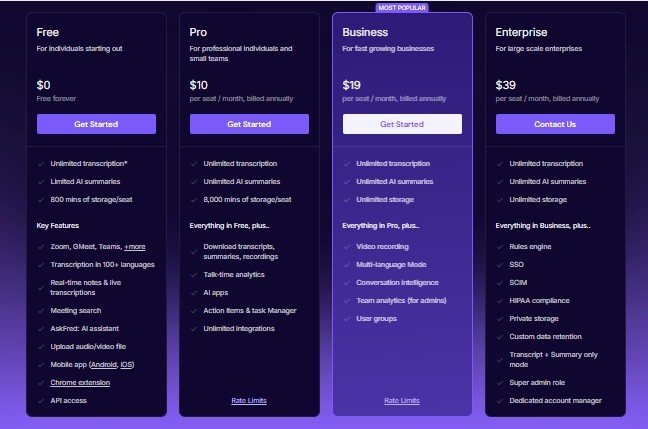Image resolution: width=648 pixels, height=429 pixels.
Task: Click Get Started on the Pro plan
Action: point(249,124)
